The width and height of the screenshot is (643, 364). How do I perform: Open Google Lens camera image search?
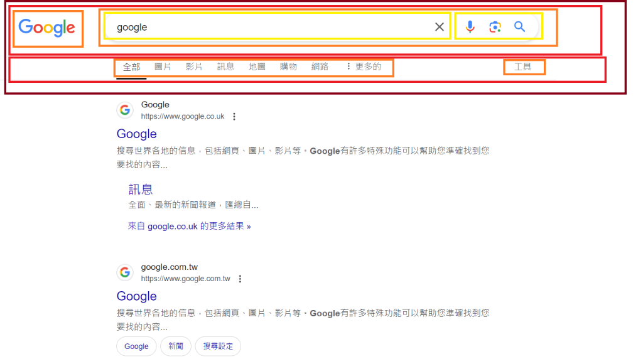pos(495,27)
